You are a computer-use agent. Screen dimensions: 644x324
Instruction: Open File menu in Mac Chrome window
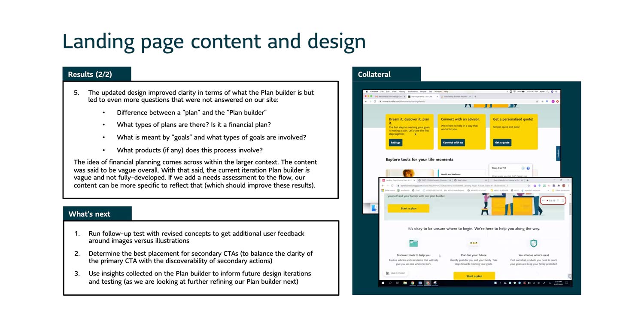tap(382, 91)
